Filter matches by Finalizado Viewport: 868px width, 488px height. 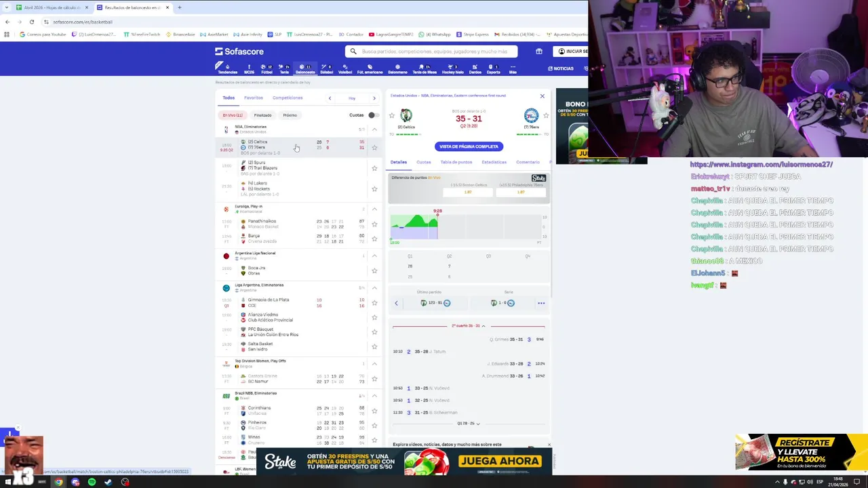(x=262, y=115)
